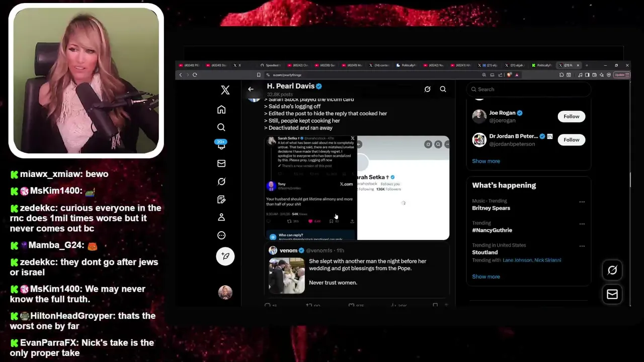This screenshot has height=362, width=644.
Task: Close the active X tab
Action: pos(578,65)
